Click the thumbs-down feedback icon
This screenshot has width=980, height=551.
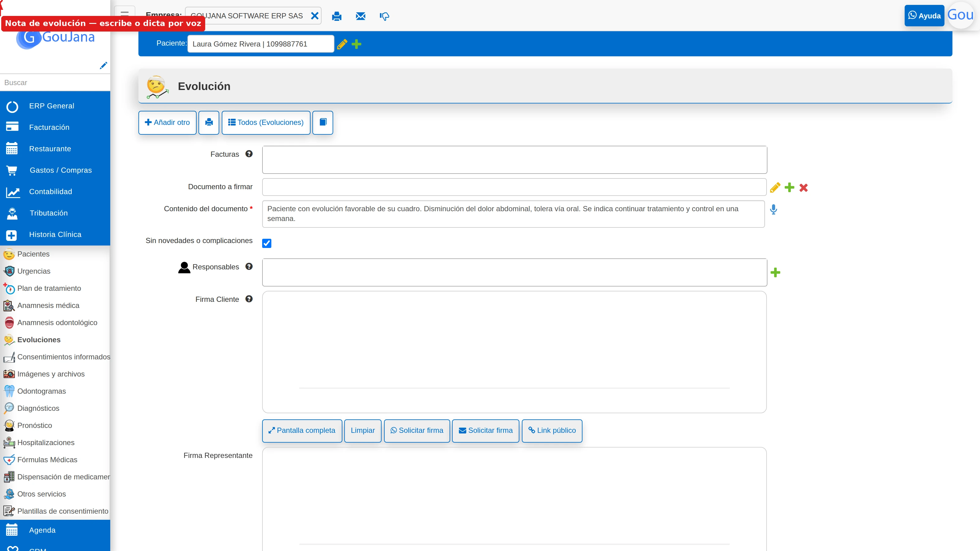pos(384,16)
